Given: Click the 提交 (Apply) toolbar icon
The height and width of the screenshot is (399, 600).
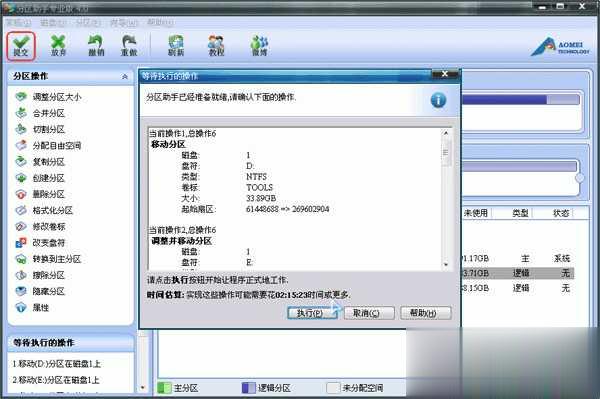Looking at the screenshot, I should click(21, 46).
